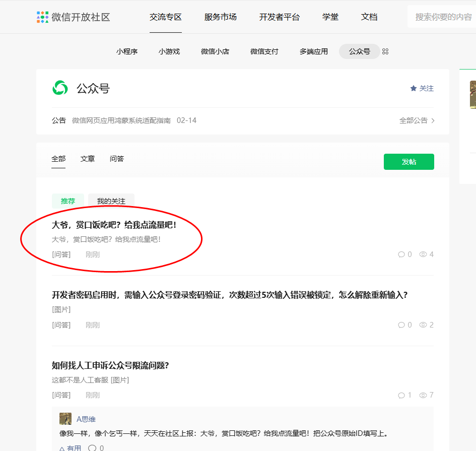Open the post 开发者密码启用时 密码验证 question
476x451 pixels.
(230, 295)
